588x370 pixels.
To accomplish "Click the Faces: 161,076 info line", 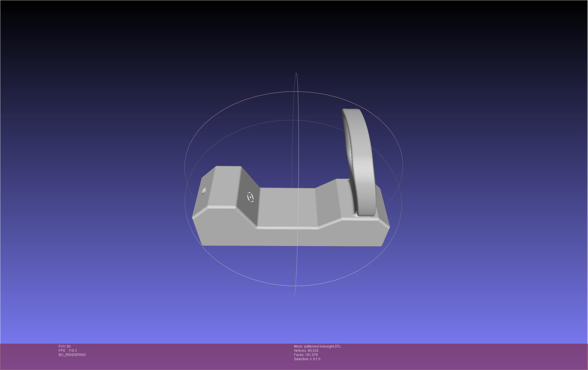I will coord(306,355).
